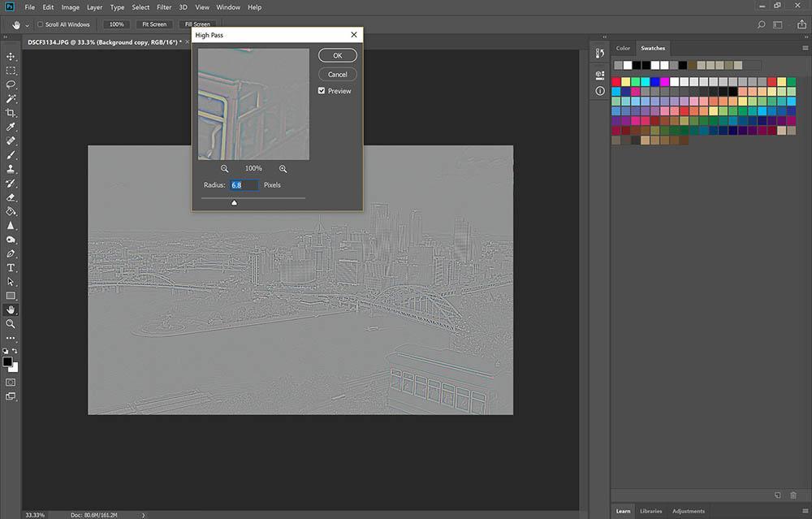Viewport: 812px width, 519px height.
Task: Select the Zoom tool in toolbar
Action: tap(11, 323)
